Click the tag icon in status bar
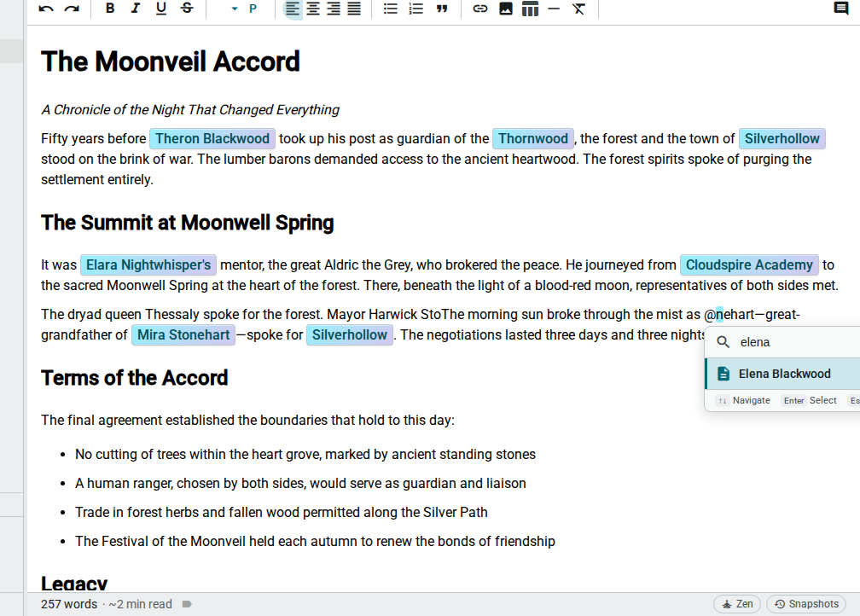 (x=187, y=604)
